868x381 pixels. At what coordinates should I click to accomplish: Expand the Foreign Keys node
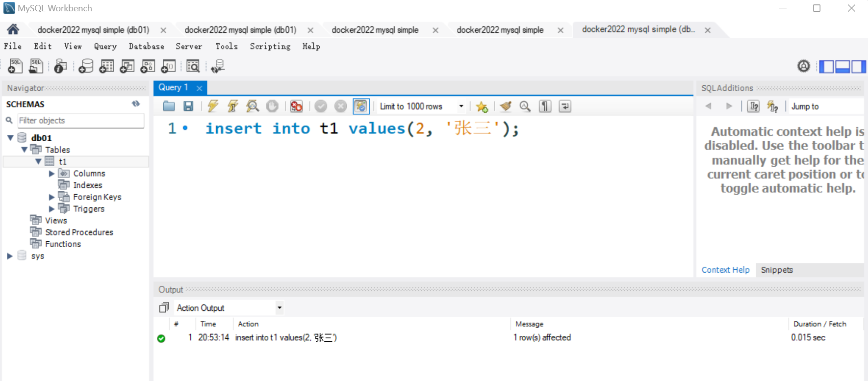point(51,197)
